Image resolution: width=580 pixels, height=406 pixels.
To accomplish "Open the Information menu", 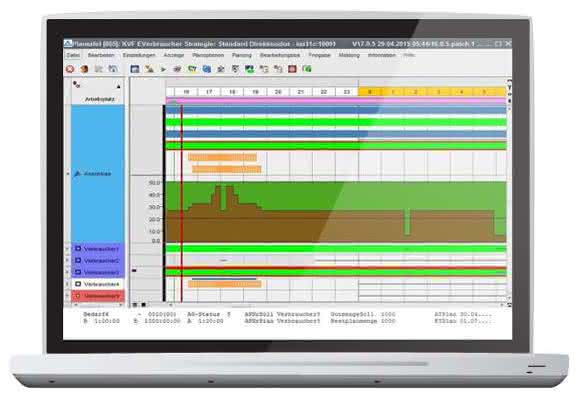I will coord(381,55).
